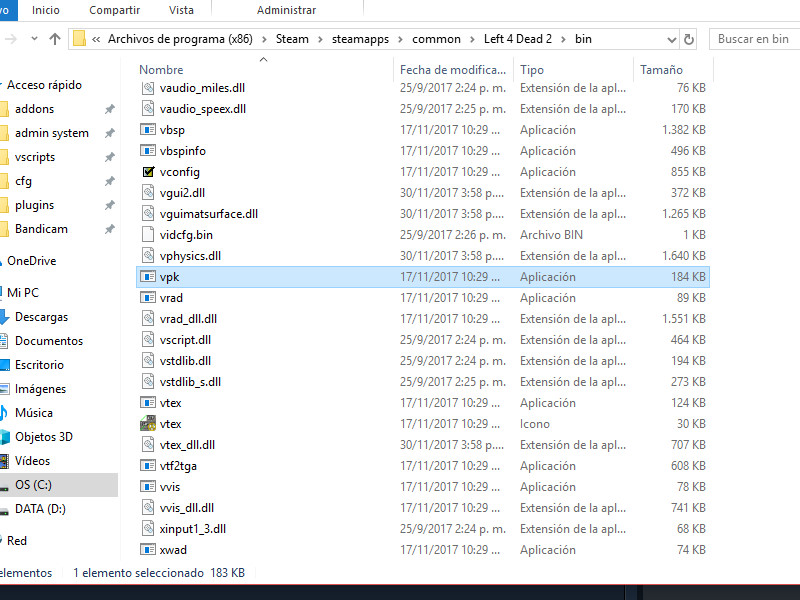800x600 pixels.
Task: Expand subfolders arrow after Archivos de programa (x86)
Action: point(264,39)
